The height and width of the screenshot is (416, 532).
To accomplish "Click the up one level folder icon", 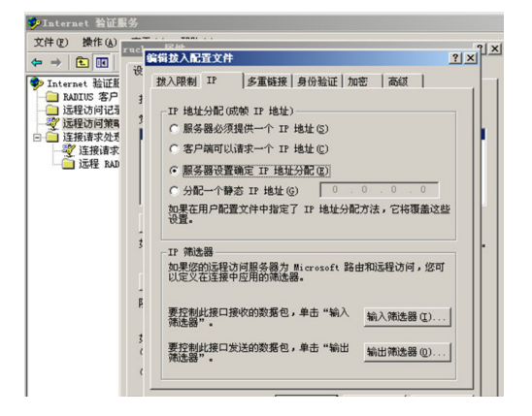I will pyautogui.click(x=83, y=62).
